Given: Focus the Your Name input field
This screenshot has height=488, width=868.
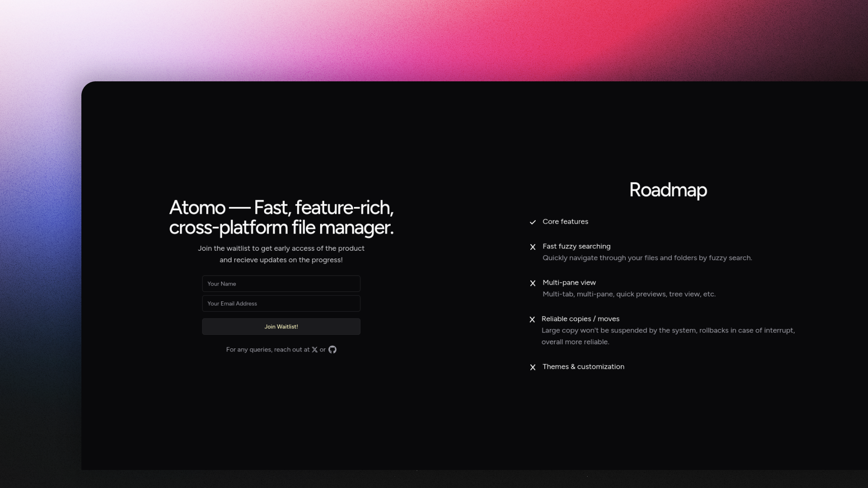Looking at the screenshot, I should (x=281, y=284).
